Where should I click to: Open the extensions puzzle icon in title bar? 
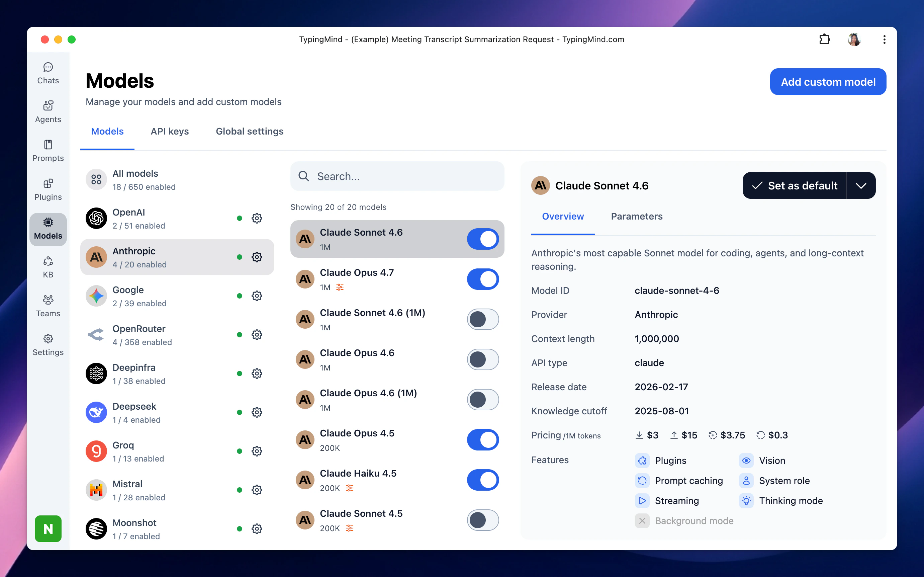click(824, 39)
